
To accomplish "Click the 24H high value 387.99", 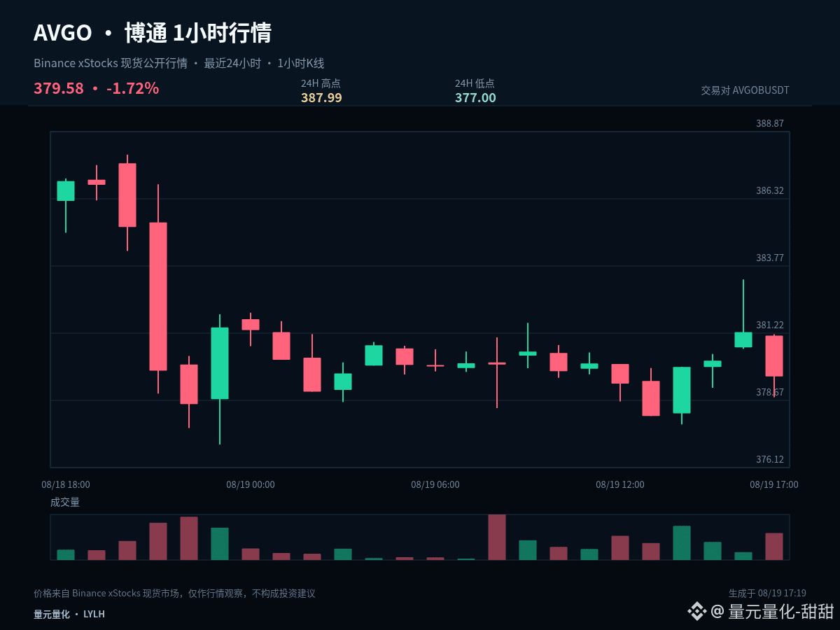I will point(321,98).
